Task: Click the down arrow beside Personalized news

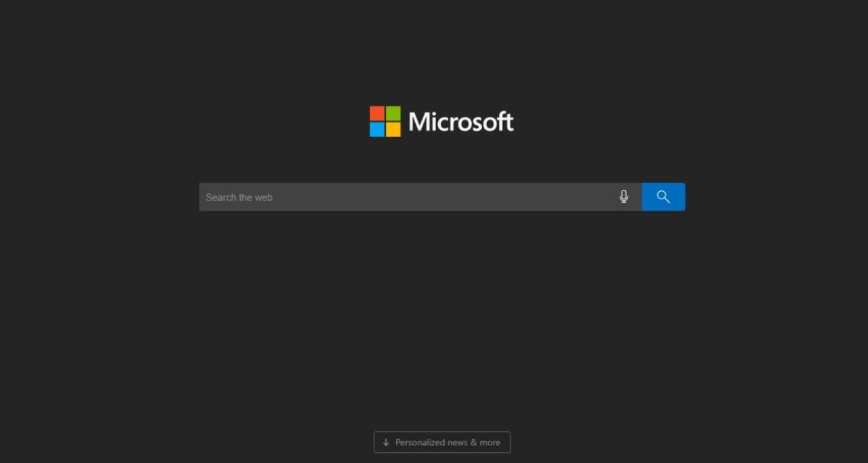Action: 386,442
